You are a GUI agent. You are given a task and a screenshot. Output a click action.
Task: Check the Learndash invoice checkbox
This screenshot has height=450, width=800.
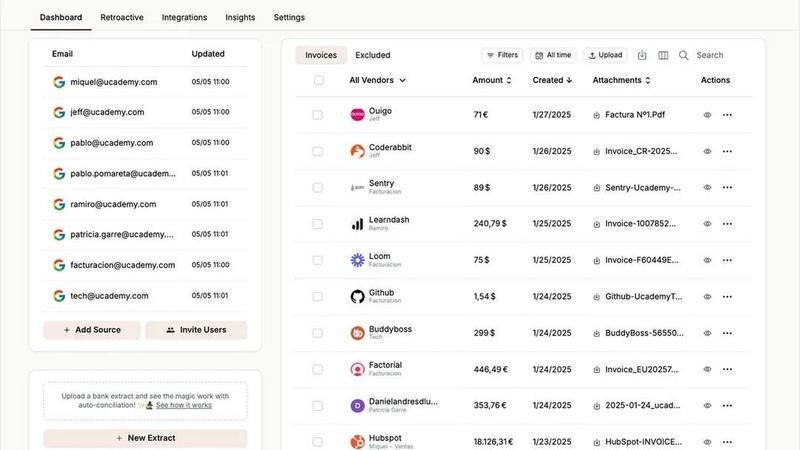[317, 223]
